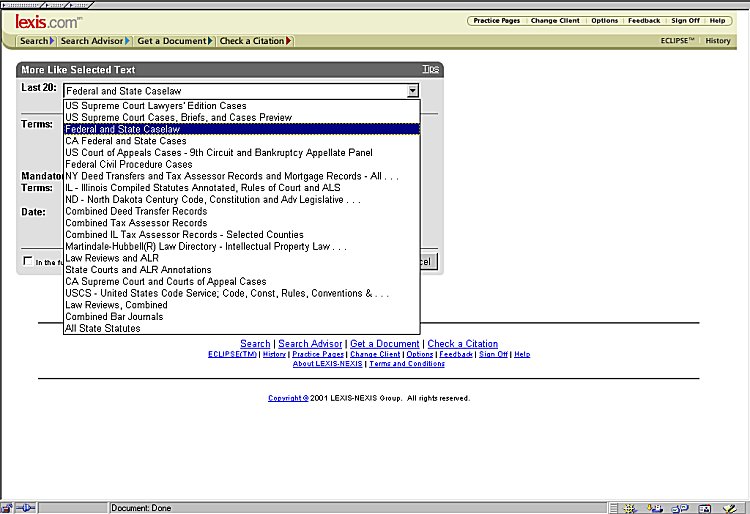Choose Law Reviews, Combined
Viewport: 750px width, 514px height.
coord(242,305)
